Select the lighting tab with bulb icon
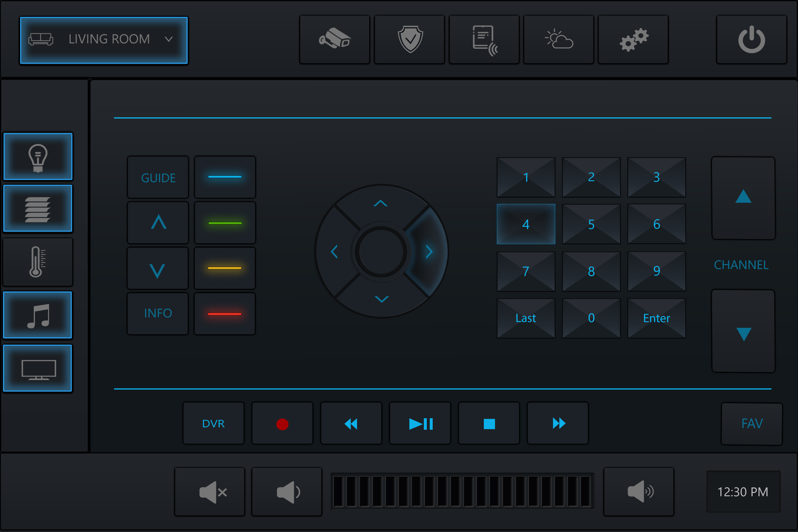Viewport: 798px width, 532px height. pos(38,156)
